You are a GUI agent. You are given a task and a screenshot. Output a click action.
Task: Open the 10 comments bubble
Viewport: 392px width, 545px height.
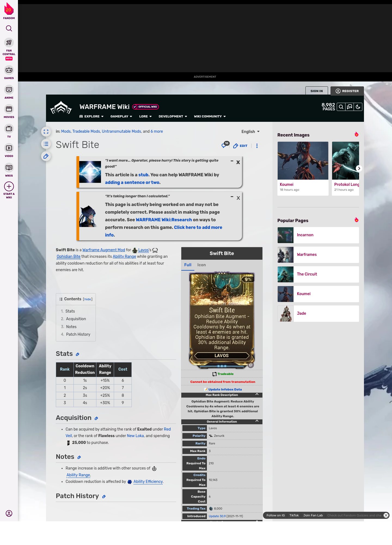225,145
